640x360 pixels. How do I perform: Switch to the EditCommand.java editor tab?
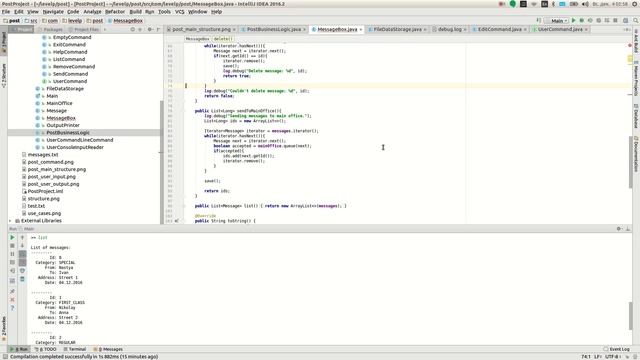[x=500, y=29]
